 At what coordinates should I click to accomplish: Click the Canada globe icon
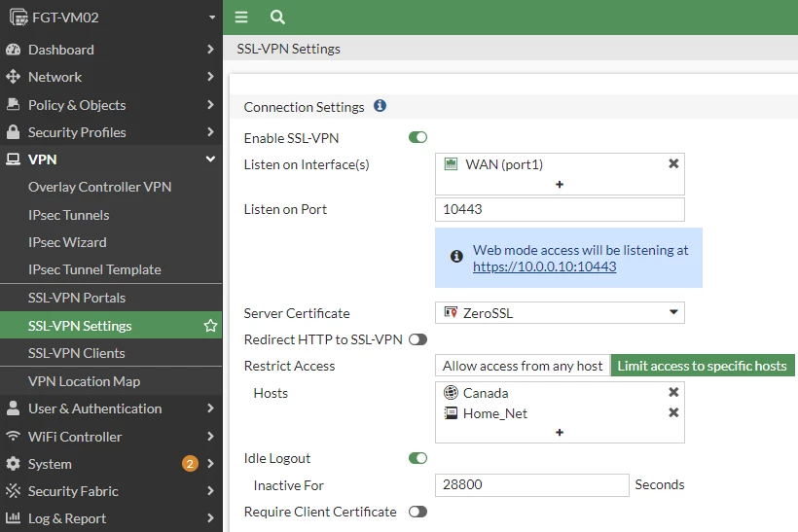pos(451,393)
